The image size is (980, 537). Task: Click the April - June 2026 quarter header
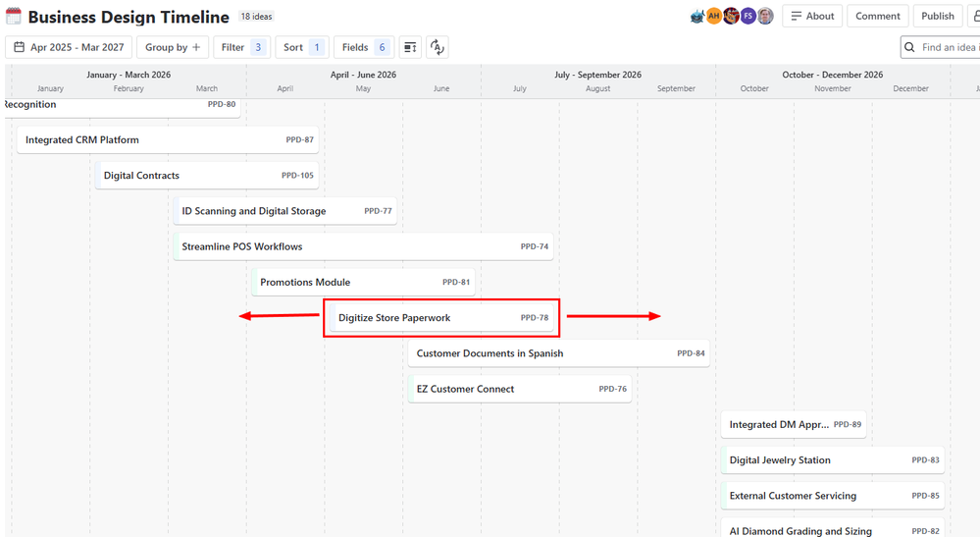363,75
